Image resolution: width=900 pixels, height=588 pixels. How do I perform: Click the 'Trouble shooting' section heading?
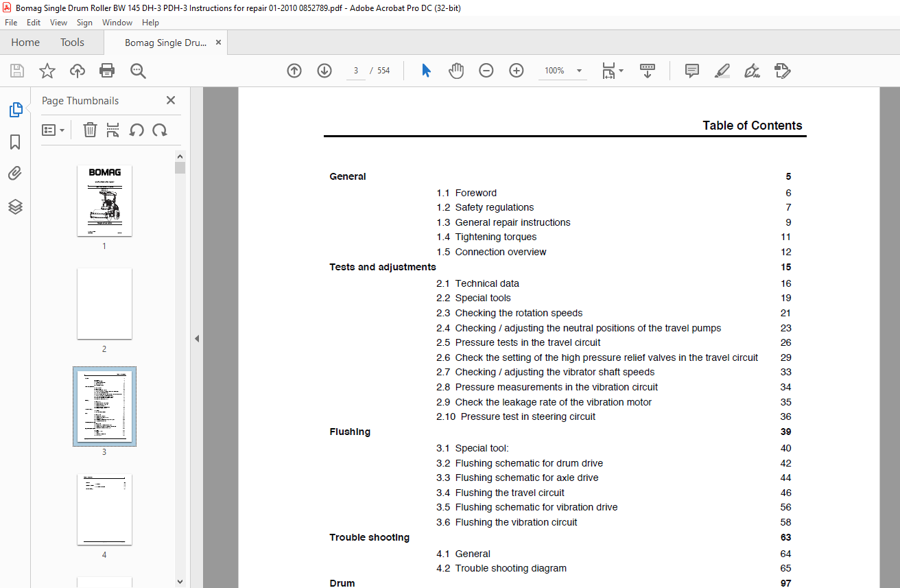(x=370, y=537)
